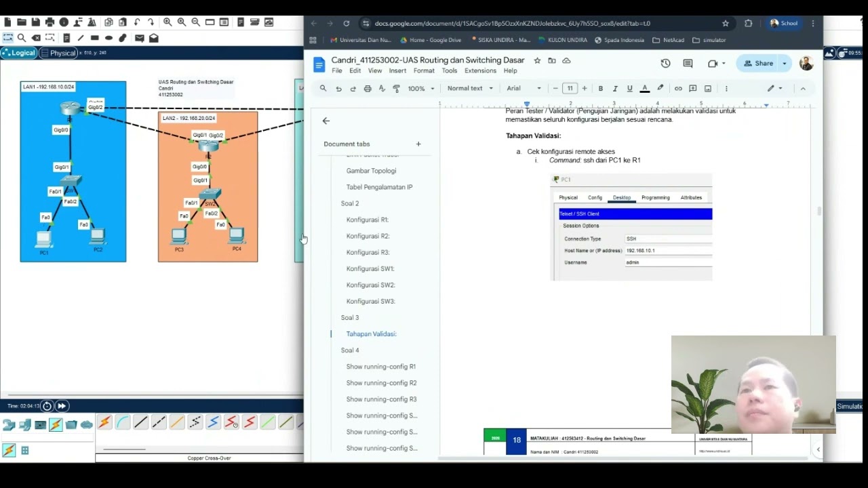The height and width of the screenshot is (488, 868).
Task: Open the File menu in Google Docs
Action: click(x=337, y=70)
